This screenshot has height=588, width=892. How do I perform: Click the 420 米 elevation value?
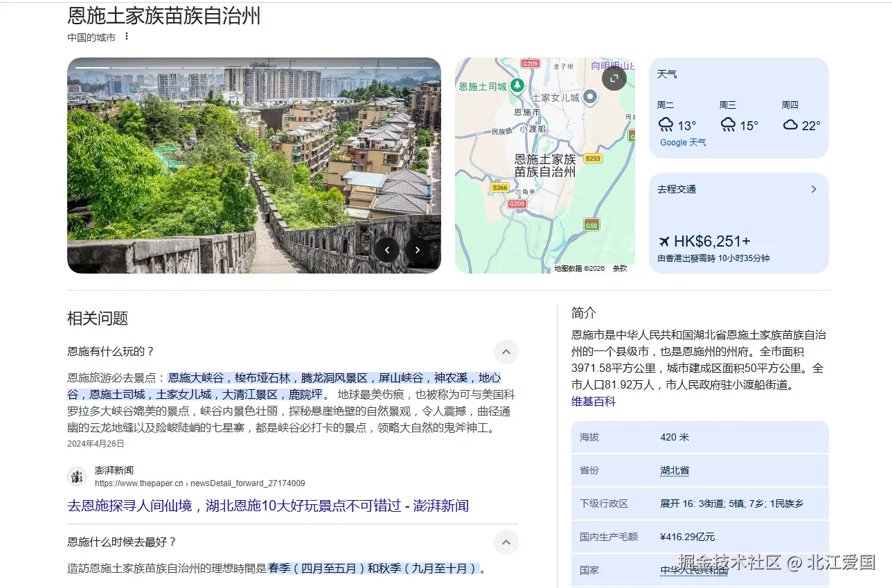(x=675, y=437)
